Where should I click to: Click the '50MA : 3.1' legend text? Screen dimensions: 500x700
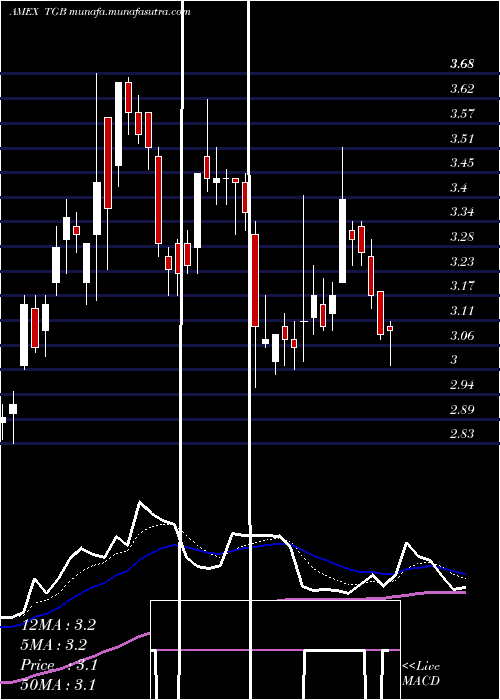pos(58,685)
